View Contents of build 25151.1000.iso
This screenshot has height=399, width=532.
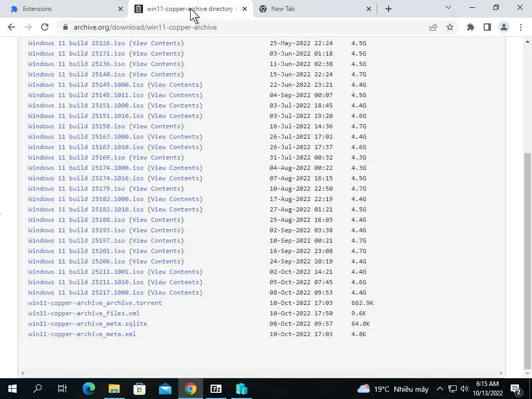coord(175,105)
